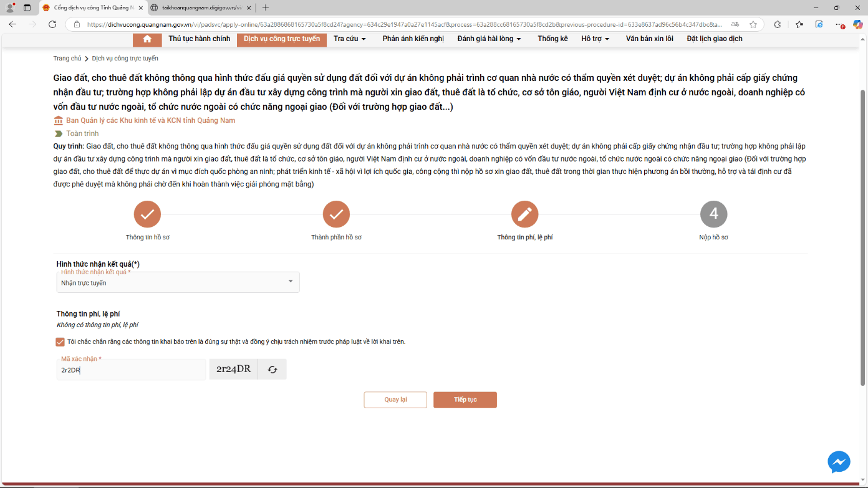Uncheck the declaration truthfulness checkbox
Image resolution: width=868 pixels, height=488 pixels.
click(x=60, y=342)
